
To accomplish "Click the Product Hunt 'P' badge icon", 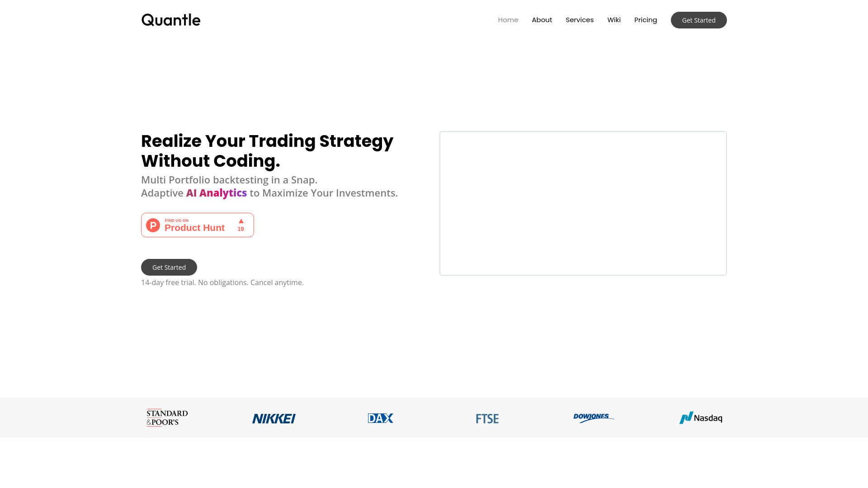I will (153, 225).
